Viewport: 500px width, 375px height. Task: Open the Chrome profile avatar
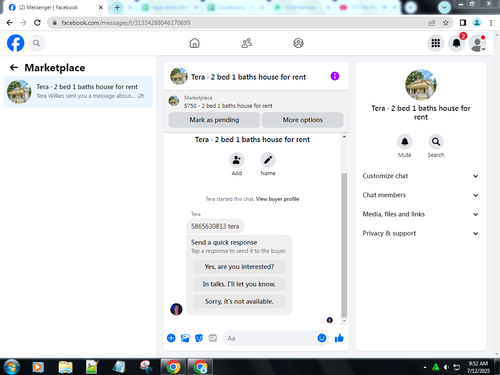477,23
